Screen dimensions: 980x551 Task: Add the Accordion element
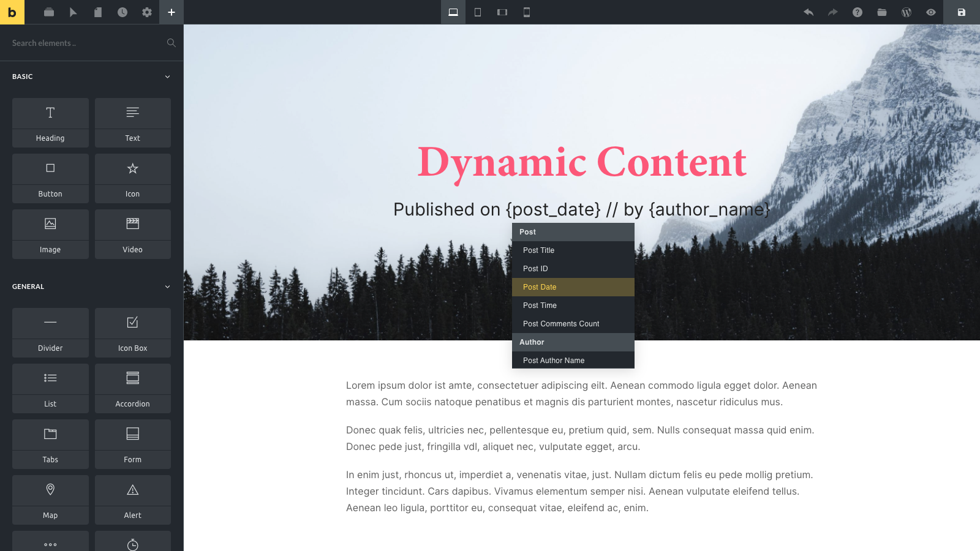tap(132, 388)
